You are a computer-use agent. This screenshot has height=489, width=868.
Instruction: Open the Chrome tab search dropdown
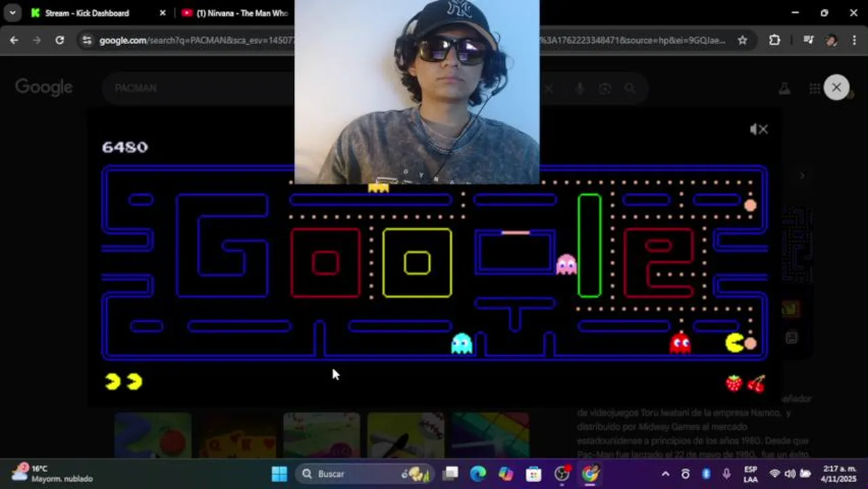[12, 13]
